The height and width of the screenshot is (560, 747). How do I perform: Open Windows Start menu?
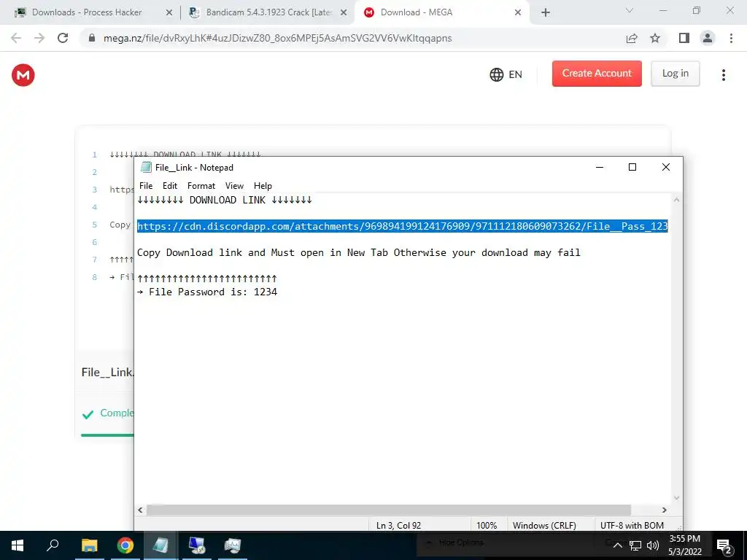point(18,545)
